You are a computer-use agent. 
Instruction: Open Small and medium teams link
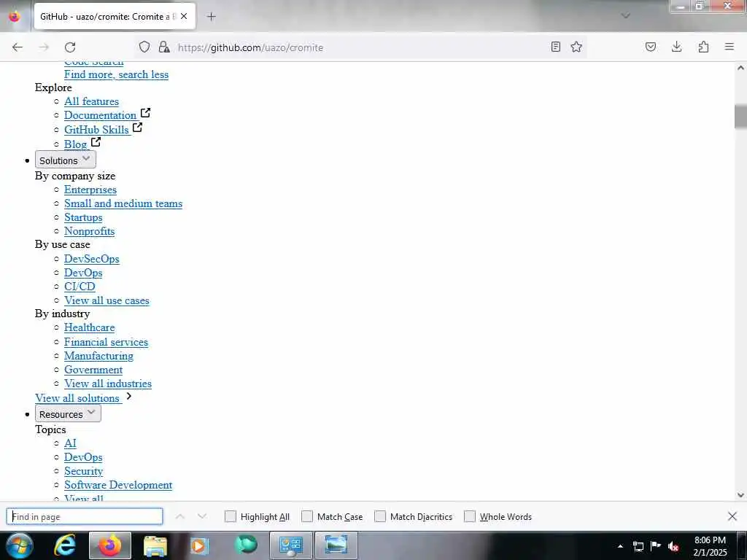(x=123, y=203)
